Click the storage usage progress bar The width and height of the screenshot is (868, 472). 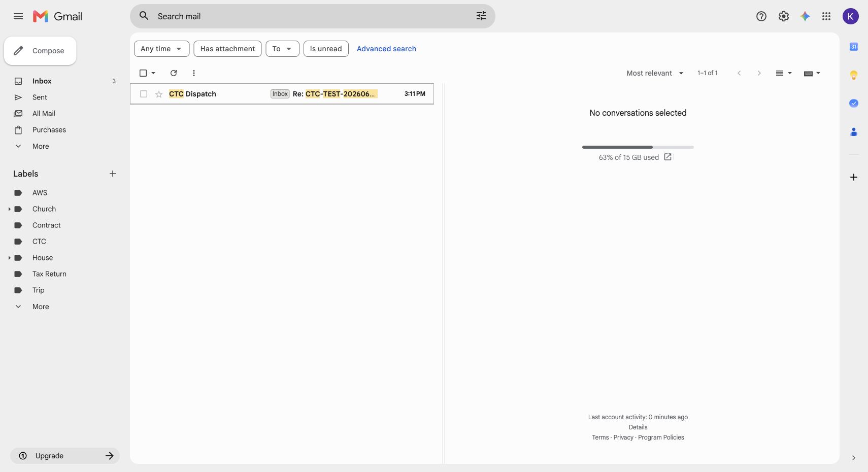click(x=638, y=147)
